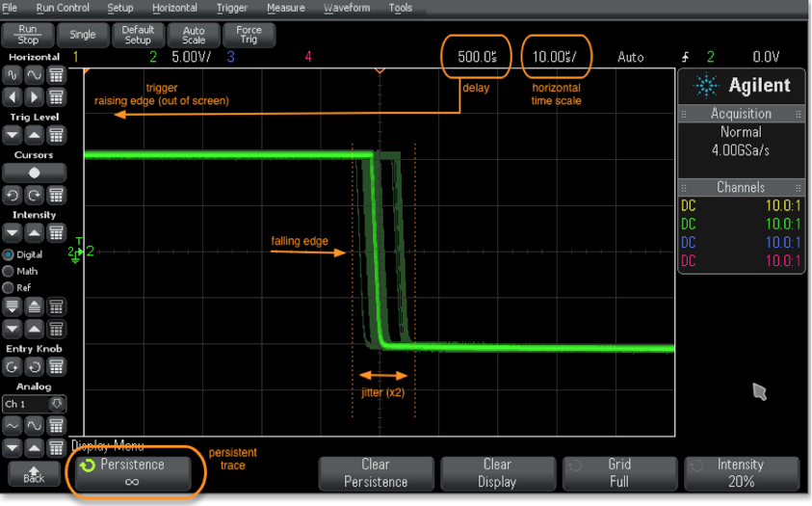Open the keypad directly above Entry Knob label
This screenshot has width=812, height=506.
[56, 329]
